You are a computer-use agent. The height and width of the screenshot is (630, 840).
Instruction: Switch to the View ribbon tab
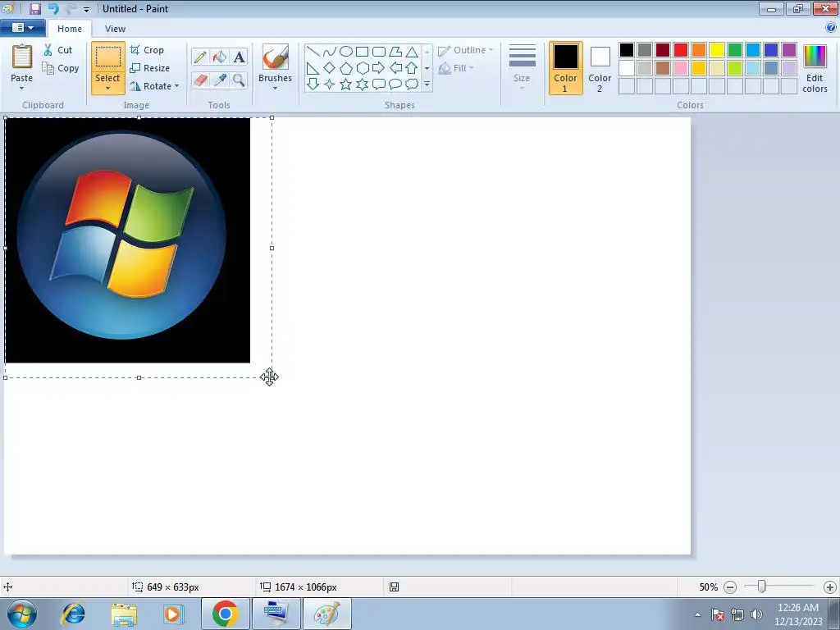115,29
